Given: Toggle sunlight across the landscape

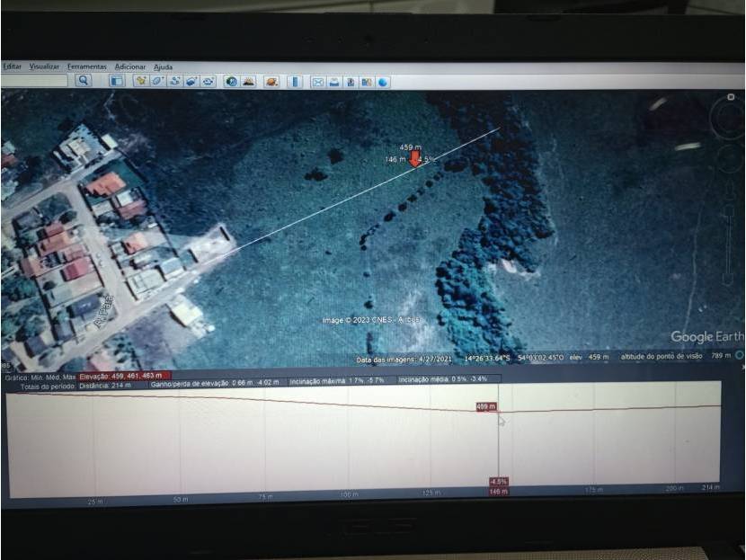Looking at the screenshot, I should 248,82.
